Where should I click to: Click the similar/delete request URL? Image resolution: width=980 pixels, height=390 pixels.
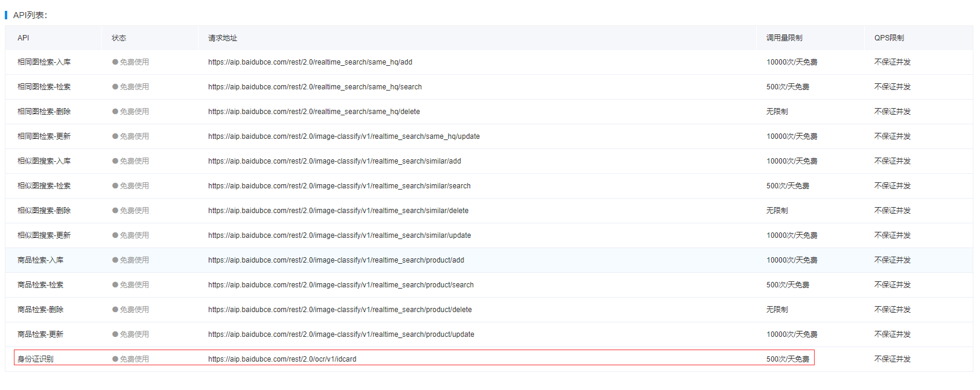(x=339, y=211)
